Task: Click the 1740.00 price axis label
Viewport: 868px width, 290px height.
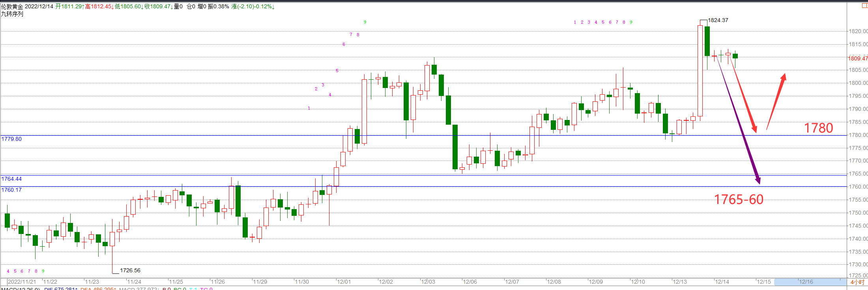Action: tap(858, 239)
